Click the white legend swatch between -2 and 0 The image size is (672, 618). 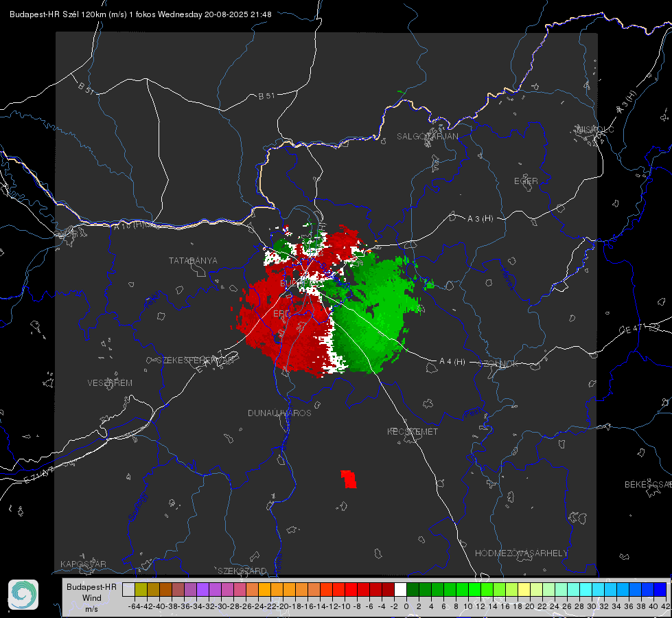tap(400, 589)
